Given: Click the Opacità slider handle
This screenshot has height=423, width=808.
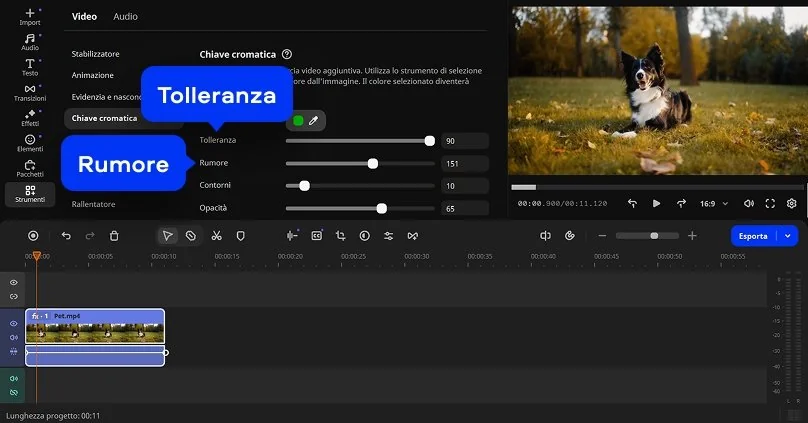Looking at the screenshot, I should pyautogui.click(x=381, y=208).
